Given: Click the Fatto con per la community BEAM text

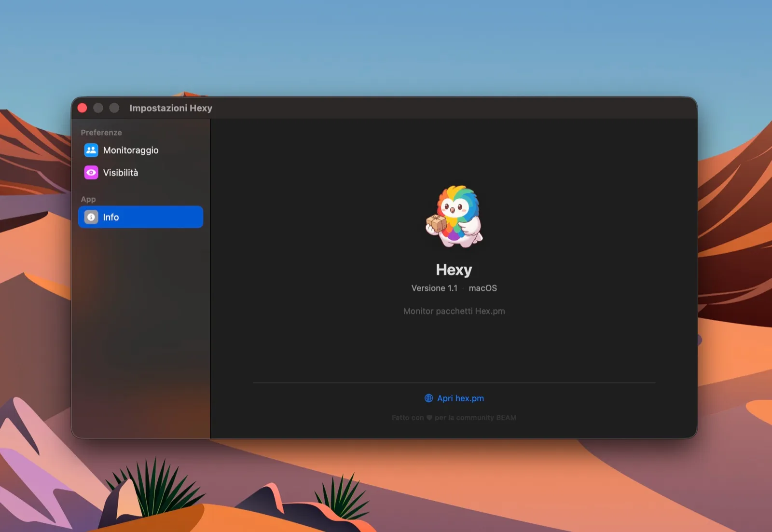Looking at the screenshot, I should click(454, 418).
